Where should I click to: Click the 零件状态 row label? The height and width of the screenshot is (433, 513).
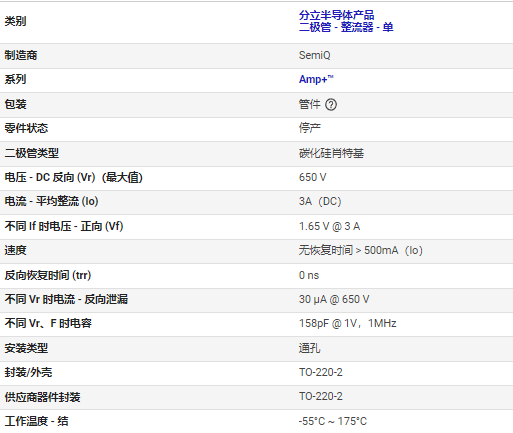pyautogui.click(x=26, y=128)
